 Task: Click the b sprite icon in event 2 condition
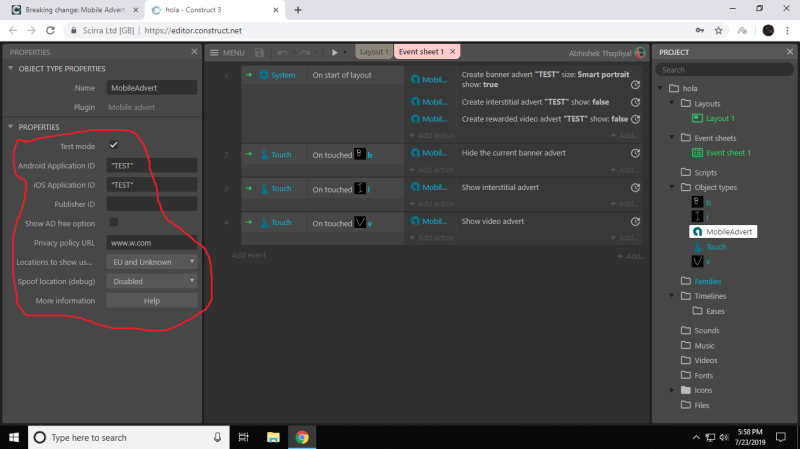click(x=360, y=154)
